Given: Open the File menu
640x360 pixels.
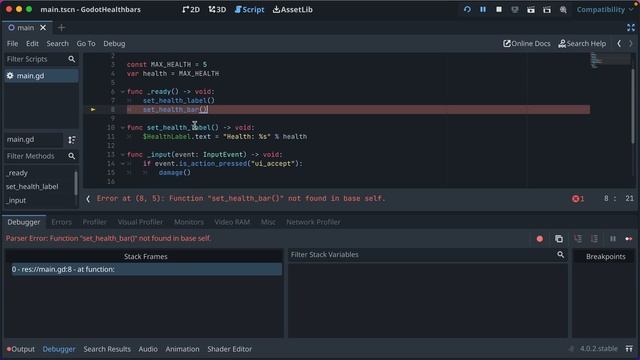Looking at the screenshot, I should (x=12, y=44).
